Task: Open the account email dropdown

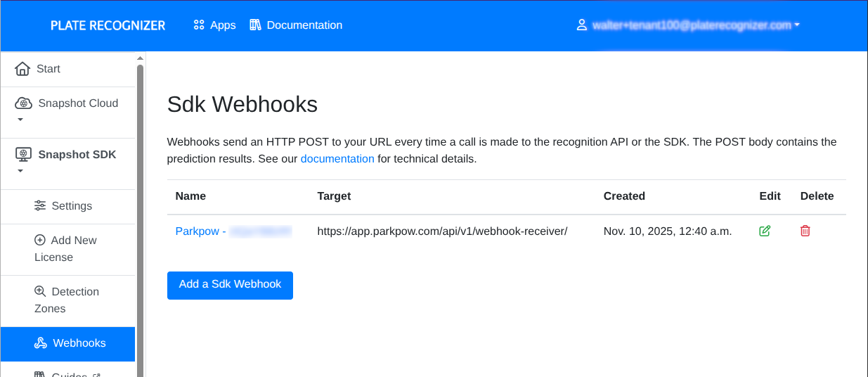Action: 696,25
